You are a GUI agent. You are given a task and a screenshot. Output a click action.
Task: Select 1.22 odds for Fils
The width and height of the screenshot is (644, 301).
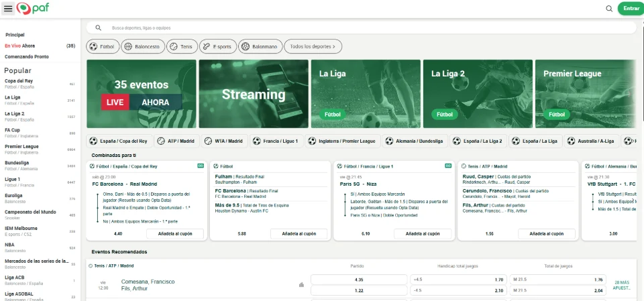click(359, 290)
